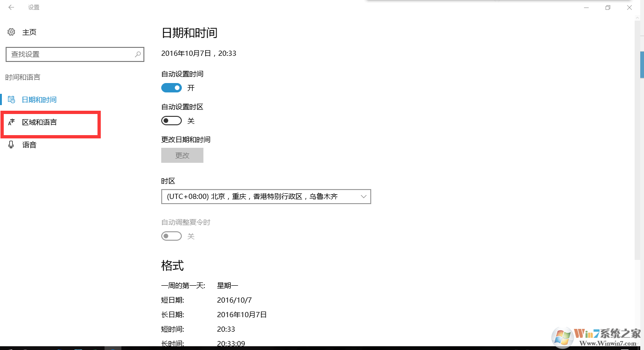Click the 更改 change button

click(x=182, y=155)
